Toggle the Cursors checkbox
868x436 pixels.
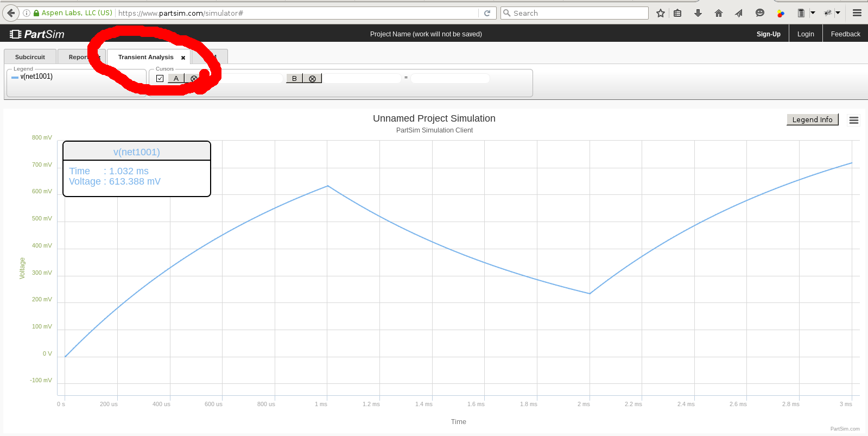coord(160,78)
